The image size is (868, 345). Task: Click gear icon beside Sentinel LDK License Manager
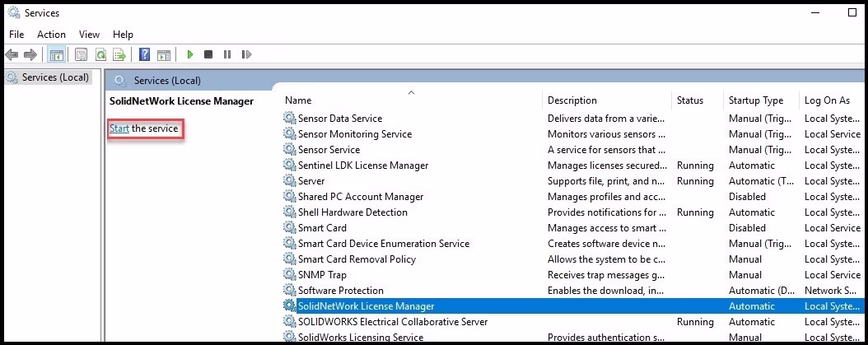[290, 165]
